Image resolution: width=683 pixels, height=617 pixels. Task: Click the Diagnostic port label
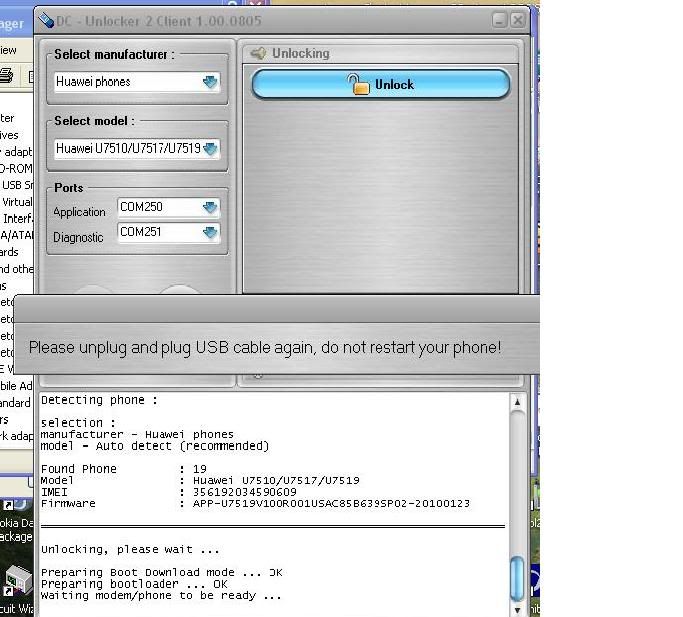point(78,237)
